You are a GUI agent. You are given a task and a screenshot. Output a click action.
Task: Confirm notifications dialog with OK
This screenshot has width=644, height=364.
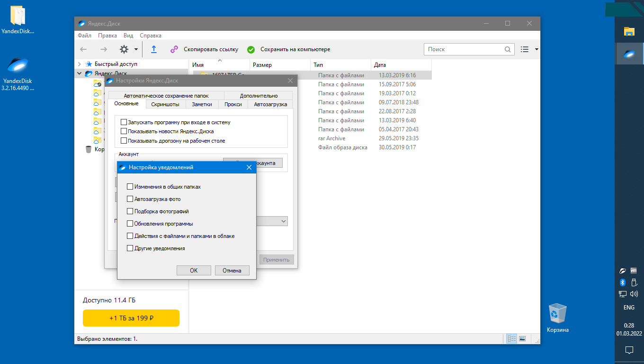pos(194,270)
